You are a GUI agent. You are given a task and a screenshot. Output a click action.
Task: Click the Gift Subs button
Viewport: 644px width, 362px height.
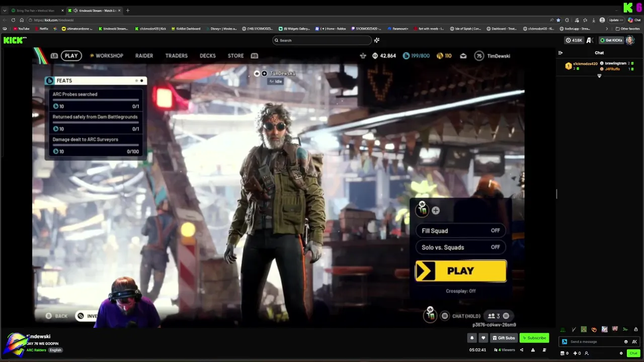[x=504, y=338]
